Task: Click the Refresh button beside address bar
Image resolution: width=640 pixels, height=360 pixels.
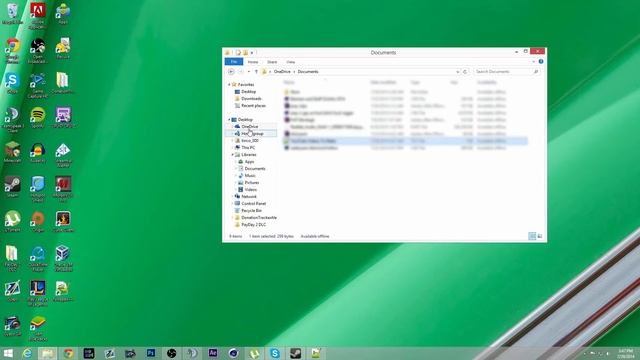Action: coord(465,72)
